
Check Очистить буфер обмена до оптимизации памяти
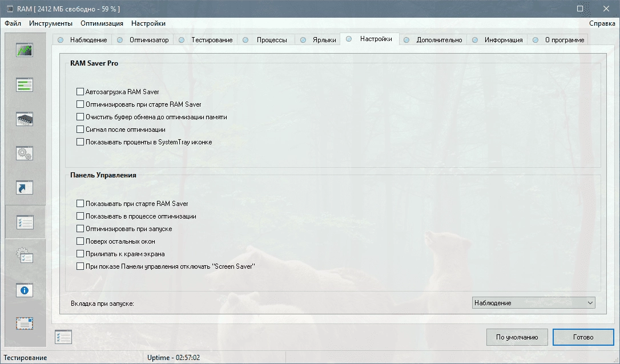pyautogui.click(x=80, y=117)
